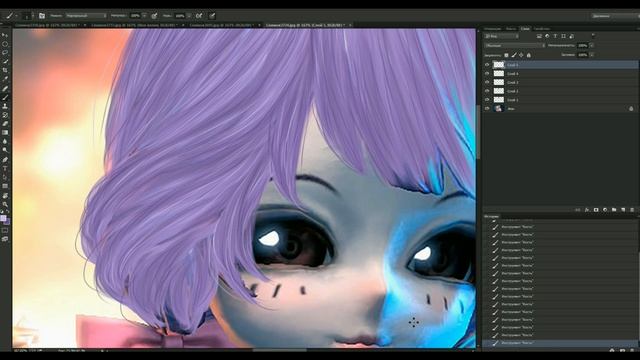The height and width of the screenshot is (360, 640).
Task: Filter layers by type layers
Action: (x=556, y=36)
